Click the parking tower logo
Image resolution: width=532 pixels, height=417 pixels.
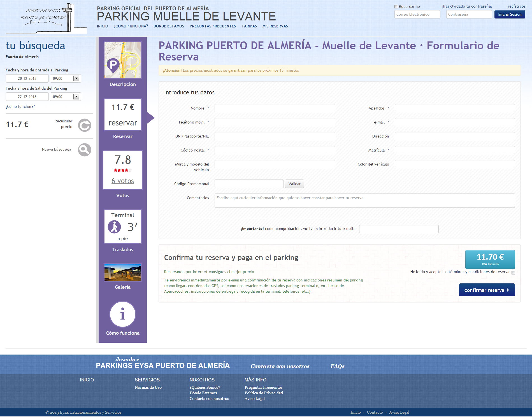(46, 18)
